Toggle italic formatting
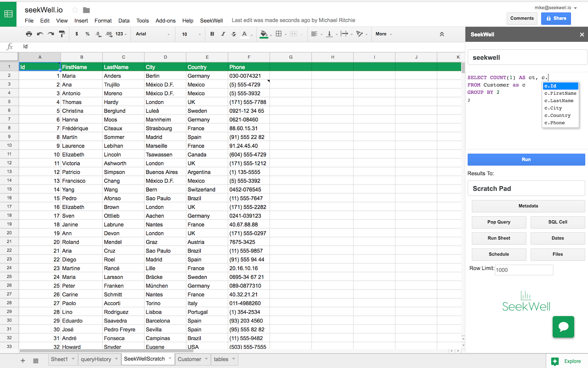The height and width of the screenshot is (368, 588). point(223,34)
